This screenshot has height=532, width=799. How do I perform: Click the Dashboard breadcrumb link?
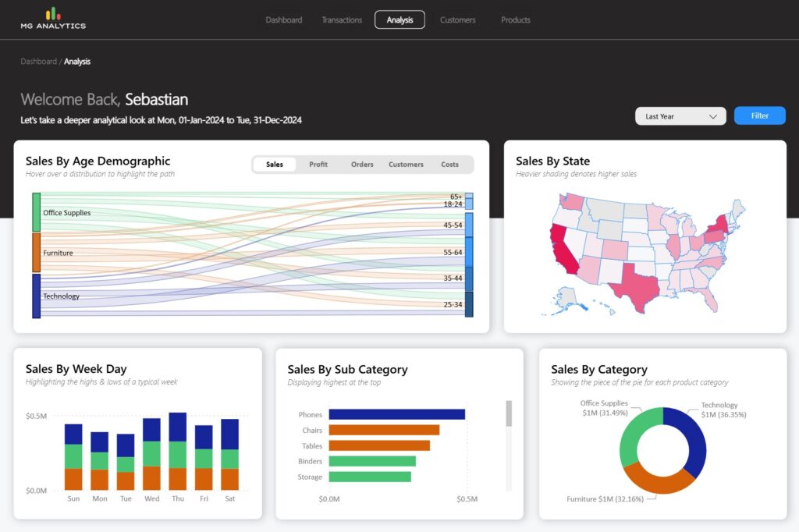point(38,61)
